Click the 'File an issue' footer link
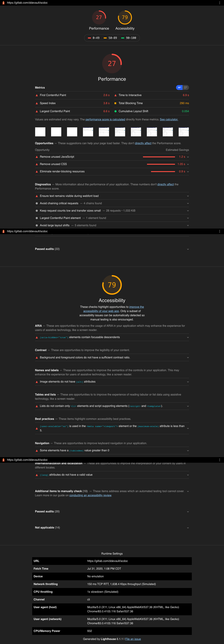Image resolution: width=224 pixels, height=644 pixels. coord(133,639)
